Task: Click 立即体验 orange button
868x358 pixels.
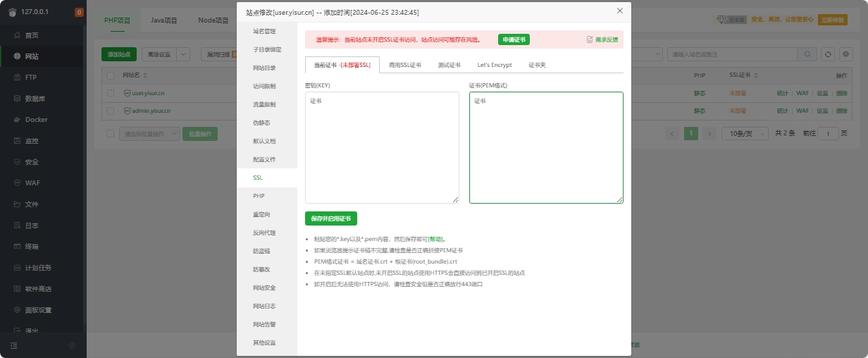Action: [833, 20]
